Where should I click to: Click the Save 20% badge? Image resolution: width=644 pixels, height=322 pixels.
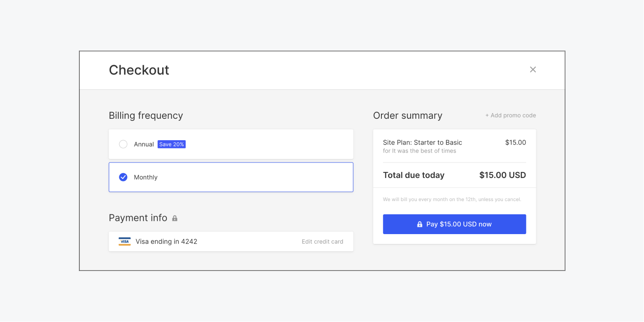[172, 144]
